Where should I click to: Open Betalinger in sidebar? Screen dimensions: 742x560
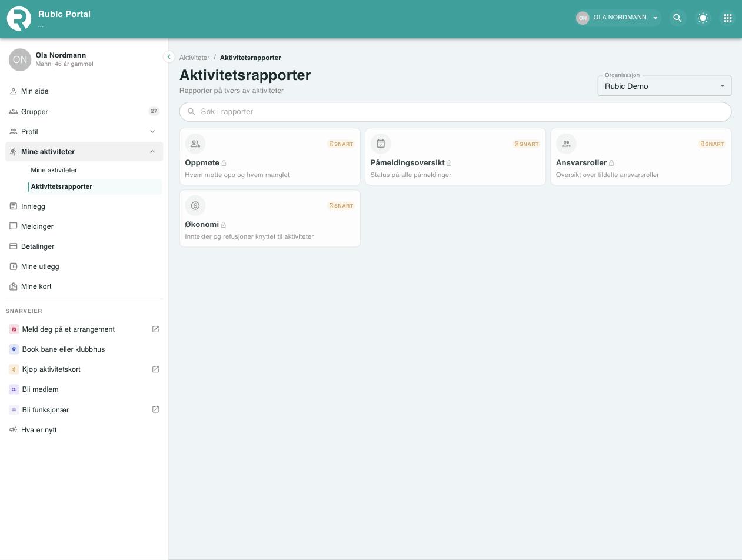[x=84, y=246]
